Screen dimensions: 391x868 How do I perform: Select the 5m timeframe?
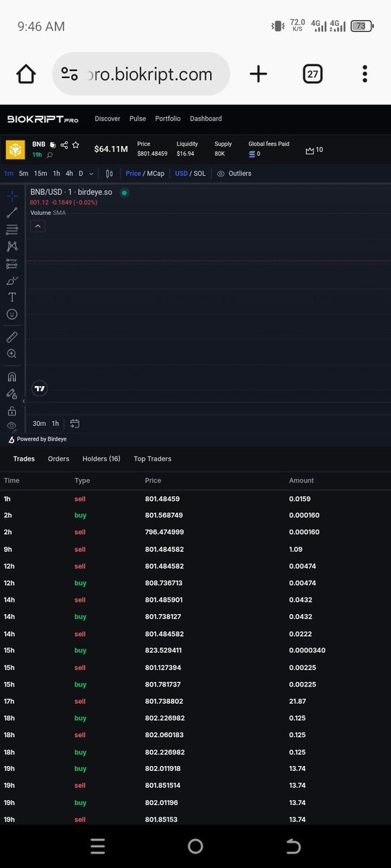point(24,174)
